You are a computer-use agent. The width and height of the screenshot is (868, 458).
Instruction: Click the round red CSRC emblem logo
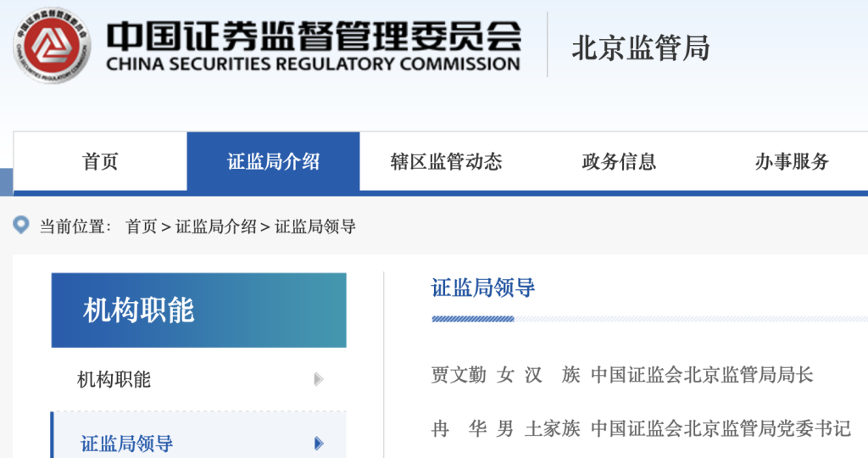[52, 46]
